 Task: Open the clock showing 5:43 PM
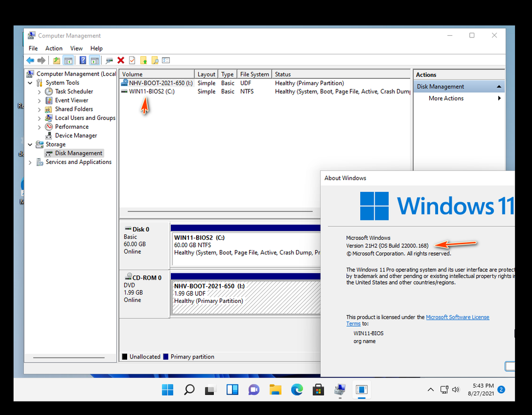[481, 390]
